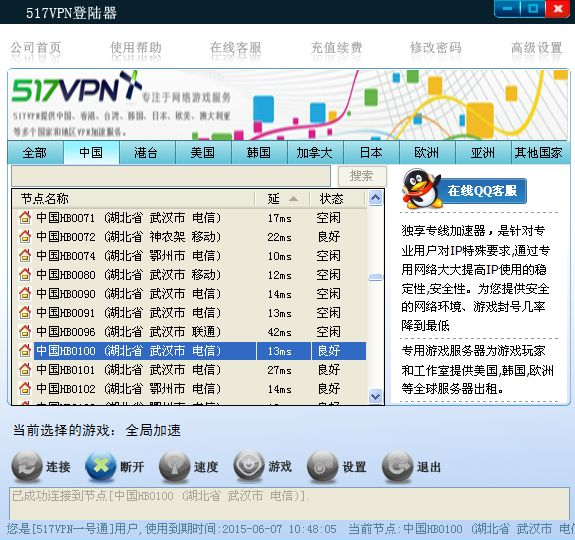The width and height of the screenshot is (575, 540).
Task: Click the 退出 exit icon
Action: tap(397, 466)
